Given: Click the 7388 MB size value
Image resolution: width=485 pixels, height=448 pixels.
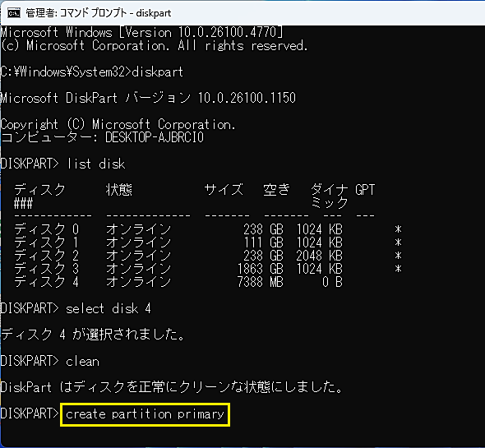Looking at the screenshot, I should 260,282.
